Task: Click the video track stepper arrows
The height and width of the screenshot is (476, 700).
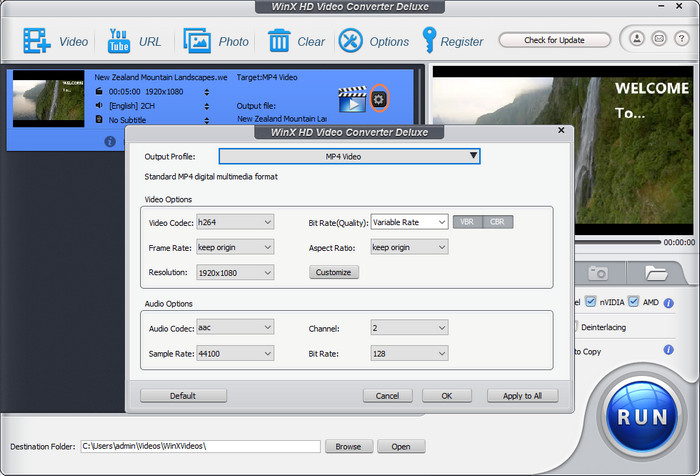Action: click(x=207, y=92)
